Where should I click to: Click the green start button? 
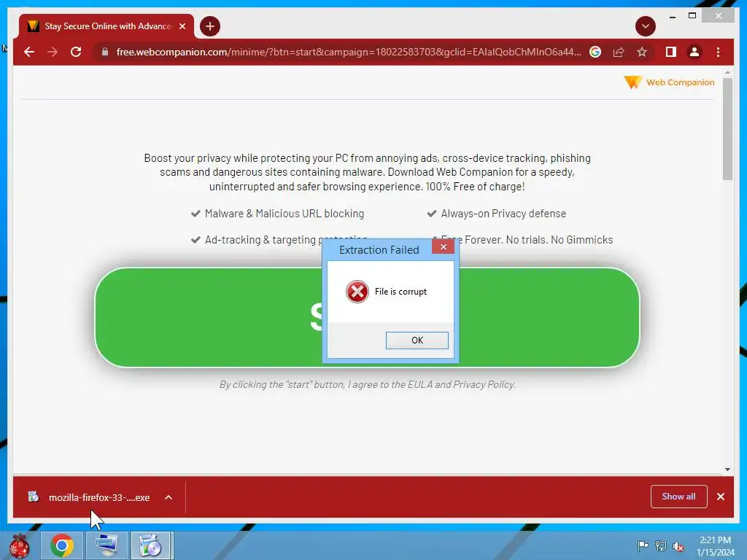click(x=368, y=317)
